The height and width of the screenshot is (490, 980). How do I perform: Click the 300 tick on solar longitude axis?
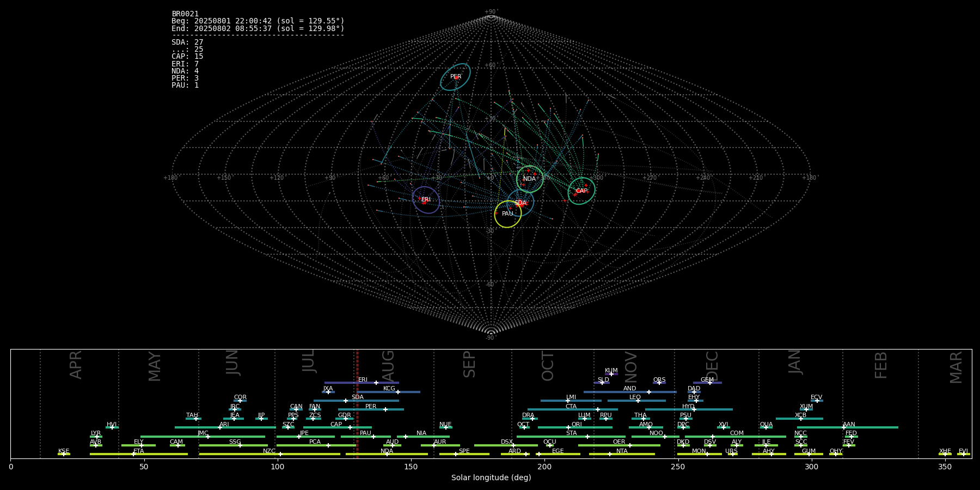tap(811, 467)
